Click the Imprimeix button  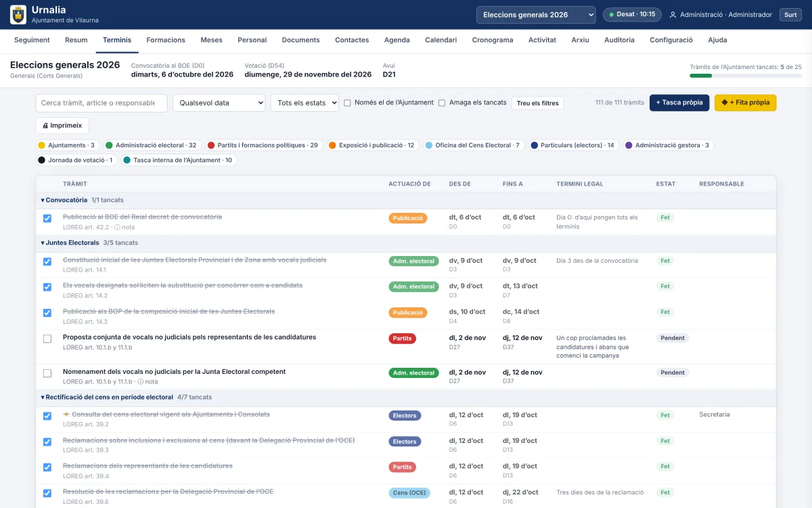(62, 126)
